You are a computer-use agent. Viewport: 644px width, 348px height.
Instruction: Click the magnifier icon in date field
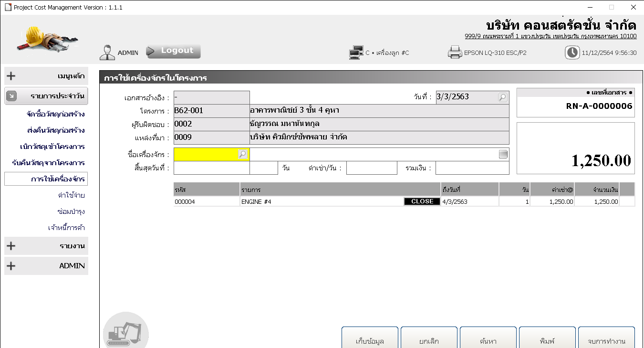tap(502, 97)
